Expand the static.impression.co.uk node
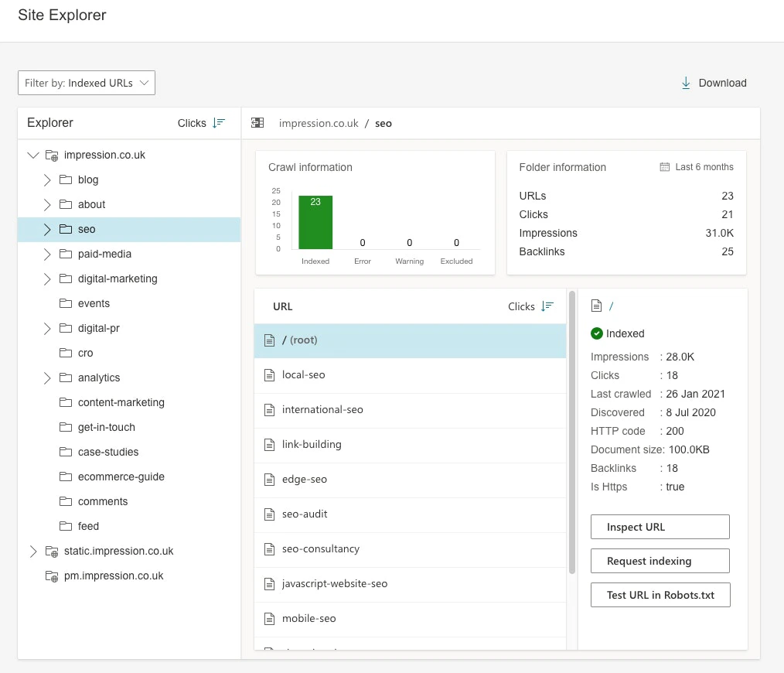This screenshot has height=673, width=784. pos(33,552)
